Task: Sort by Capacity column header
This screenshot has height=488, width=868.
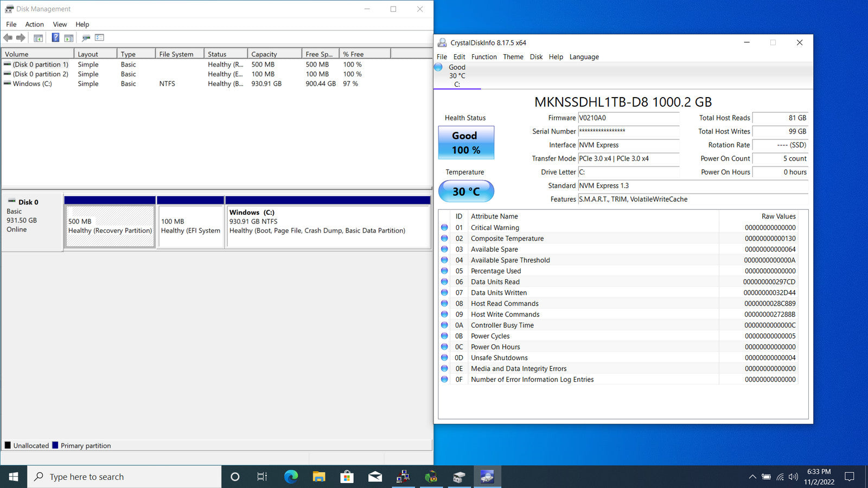Action: 275,54
